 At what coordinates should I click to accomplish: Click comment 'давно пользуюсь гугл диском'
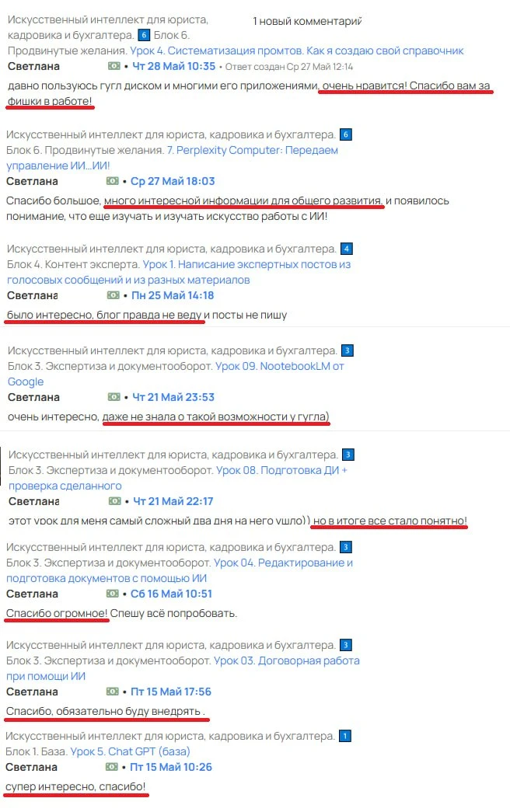[249, 93]
